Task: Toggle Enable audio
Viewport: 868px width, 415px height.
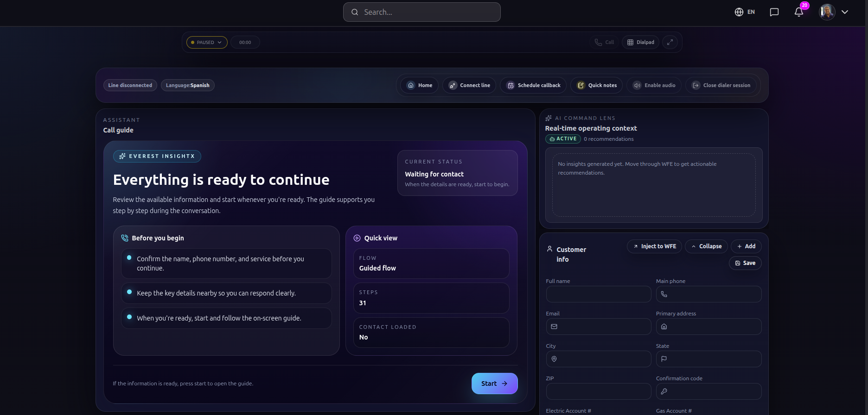Action: pyautogui.click(x=654, y=85)
